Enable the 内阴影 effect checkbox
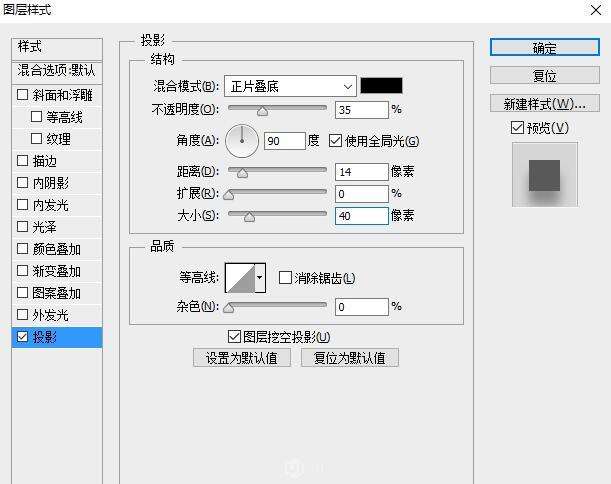 click(23, 182)
